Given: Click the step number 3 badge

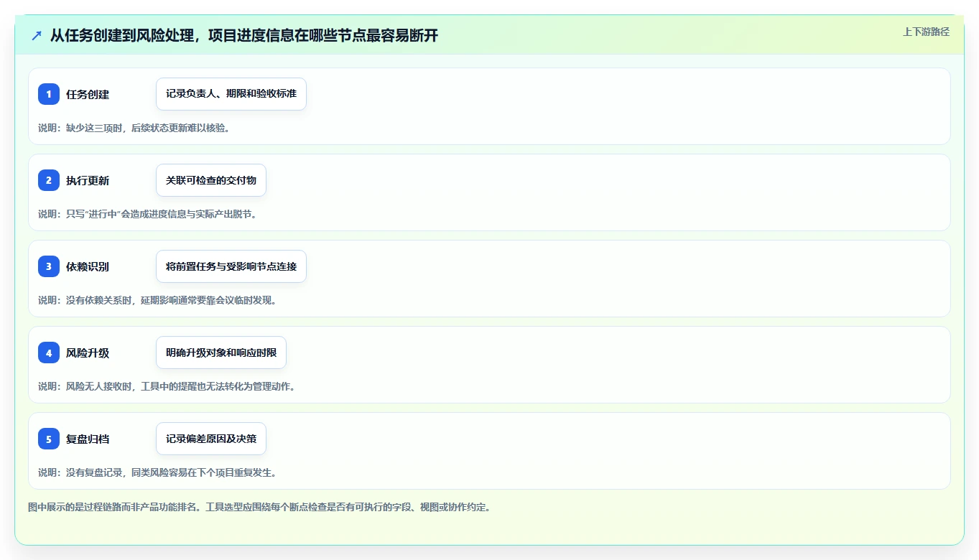Looking at the screenshot, I should 49,266.
